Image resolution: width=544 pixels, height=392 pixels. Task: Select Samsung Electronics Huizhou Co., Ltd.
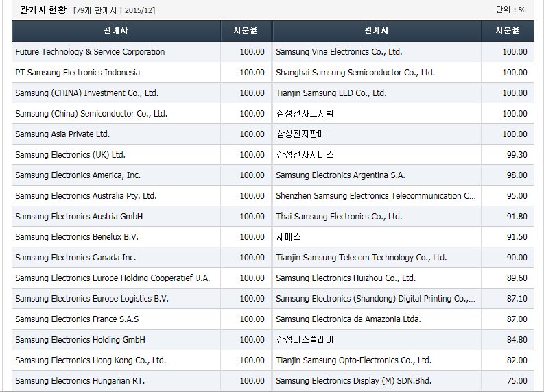pos(346,278)
